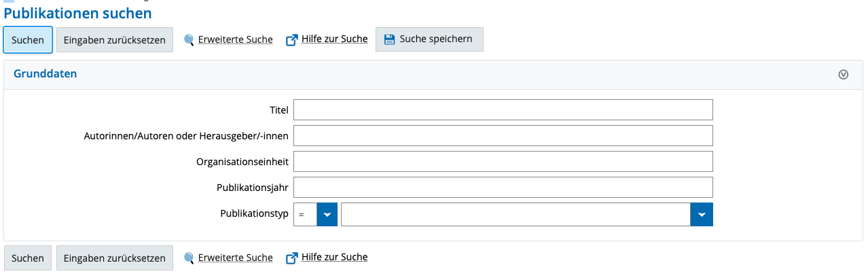Click the bottom Eingaben zurücksetzen button
Viewport: 868px width, 280px height.
click(115, 258)
